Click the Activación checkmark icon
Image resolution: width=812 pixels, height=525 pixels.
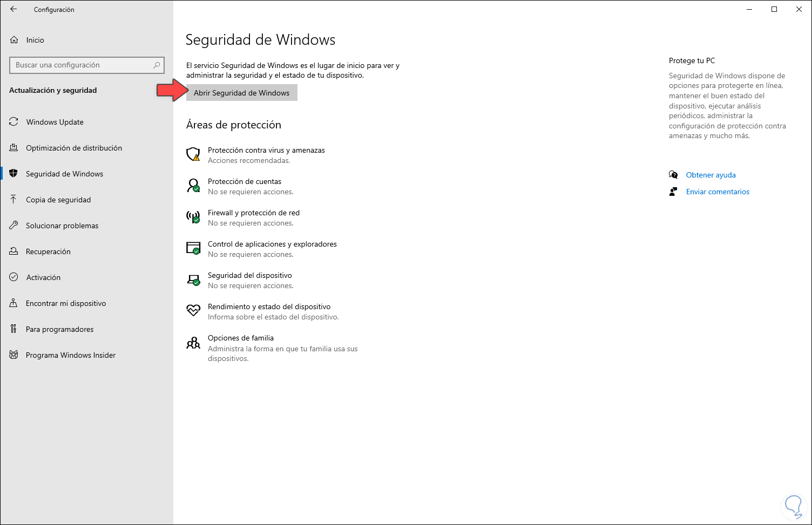coord(14,277)
